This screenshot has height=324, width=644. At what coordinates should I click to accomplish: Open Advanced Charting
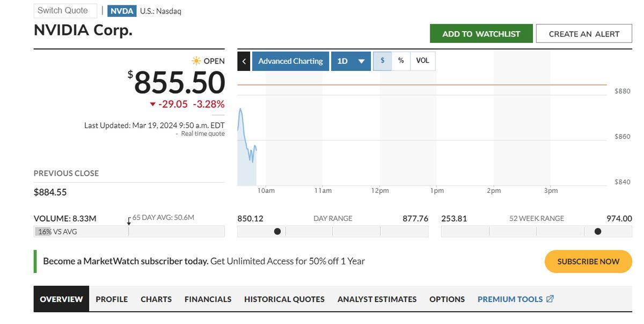pos(290,61)
